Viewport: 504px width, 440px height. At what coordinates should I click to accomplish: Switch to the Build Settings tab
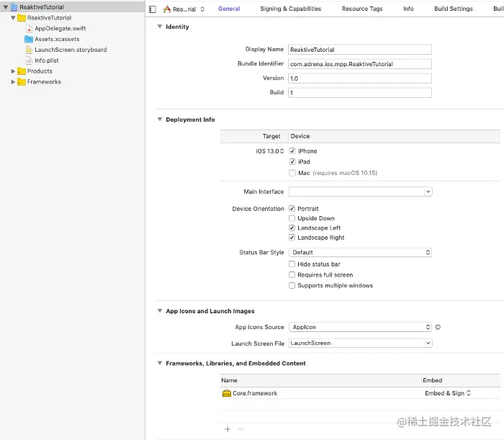453,9
